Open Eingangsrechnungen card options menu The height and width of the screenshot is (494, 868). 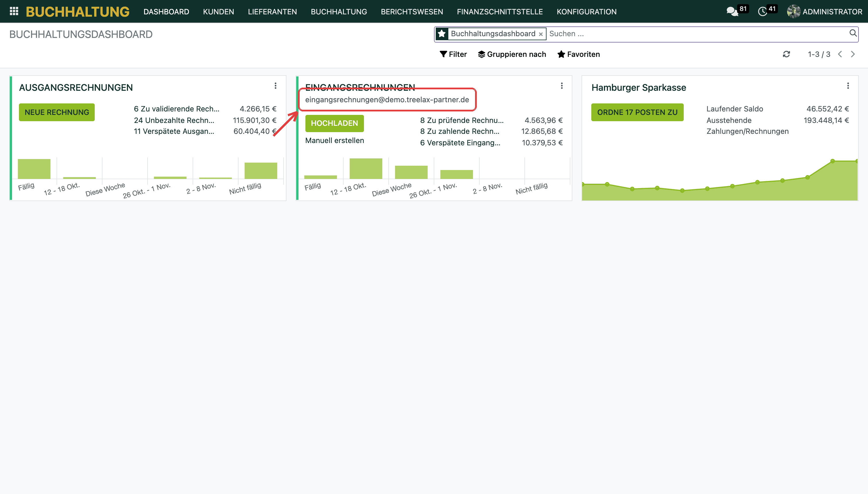561,86
